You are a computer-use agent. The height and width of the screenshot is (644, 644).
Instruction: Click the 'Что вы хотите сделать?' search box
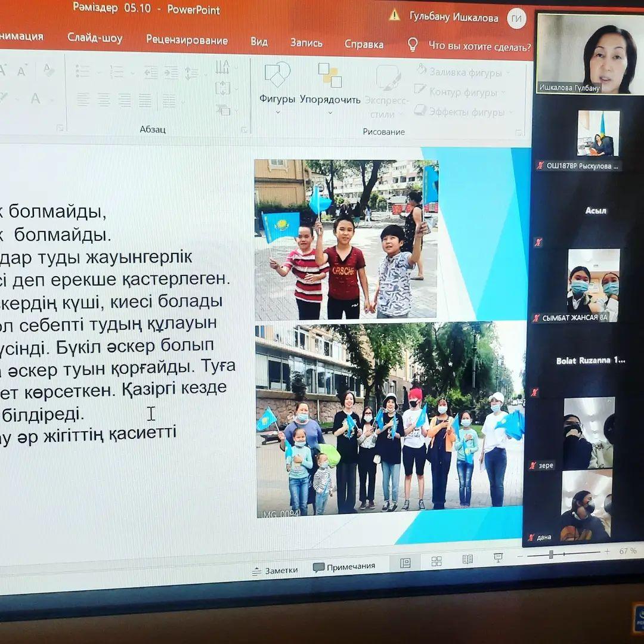click(479, 47)
